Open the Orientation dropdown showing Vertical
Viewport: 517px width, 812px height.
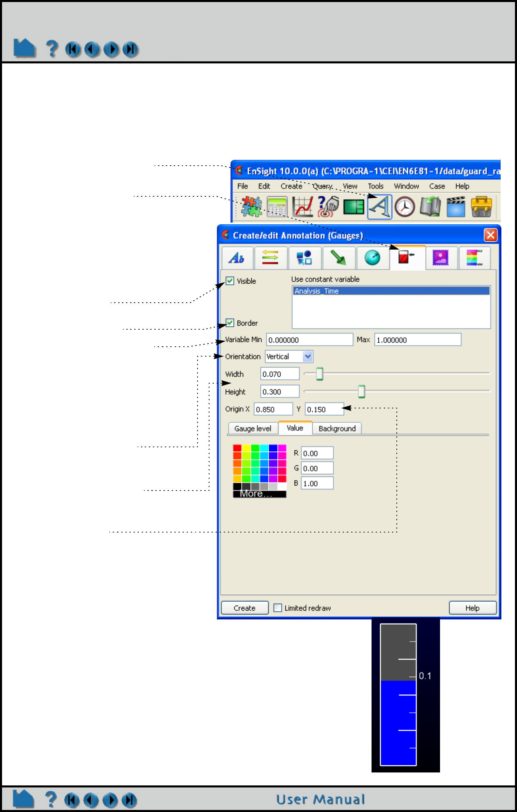point(289,357)
